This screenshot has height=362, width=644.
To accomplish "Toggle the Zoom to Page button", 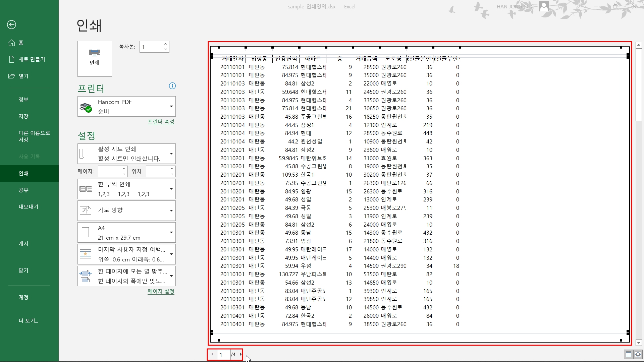I will (x=638, y=354).
